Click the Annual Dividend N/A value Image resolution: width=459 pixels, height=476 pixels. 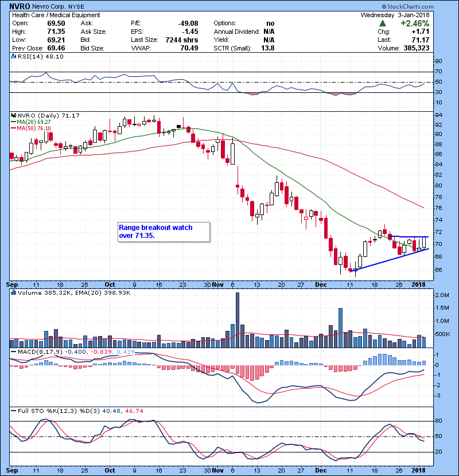(269, 32)
